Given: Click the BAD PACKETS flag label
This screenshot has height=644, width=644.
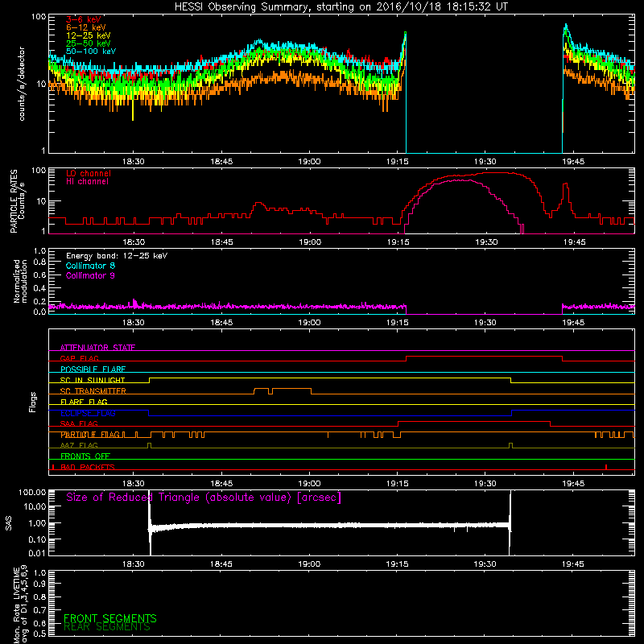Looking at the screenshot, I should tap(88, 467).
